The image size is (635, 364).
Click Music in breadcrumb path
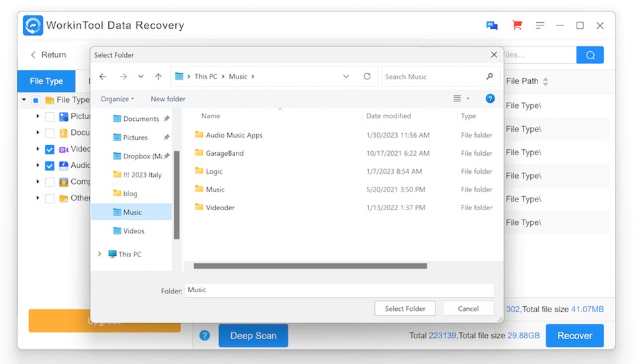point(238,77)
